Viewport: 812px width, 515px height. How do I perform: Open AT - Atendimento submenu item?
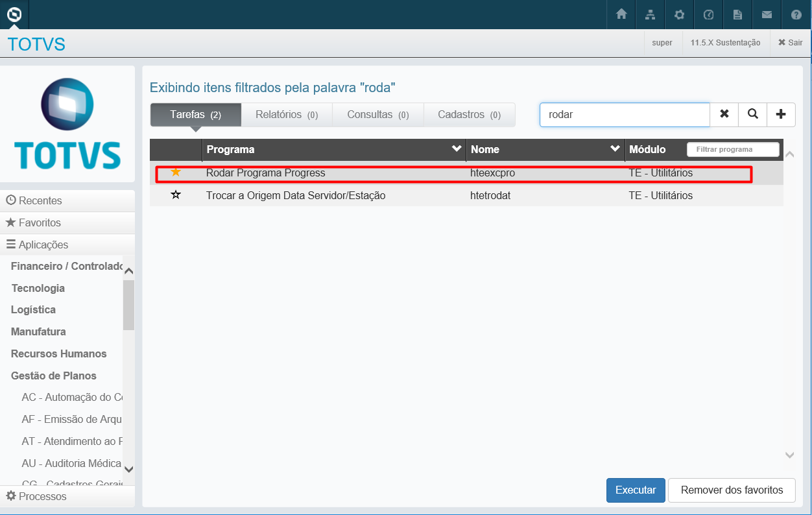[72, 441]
